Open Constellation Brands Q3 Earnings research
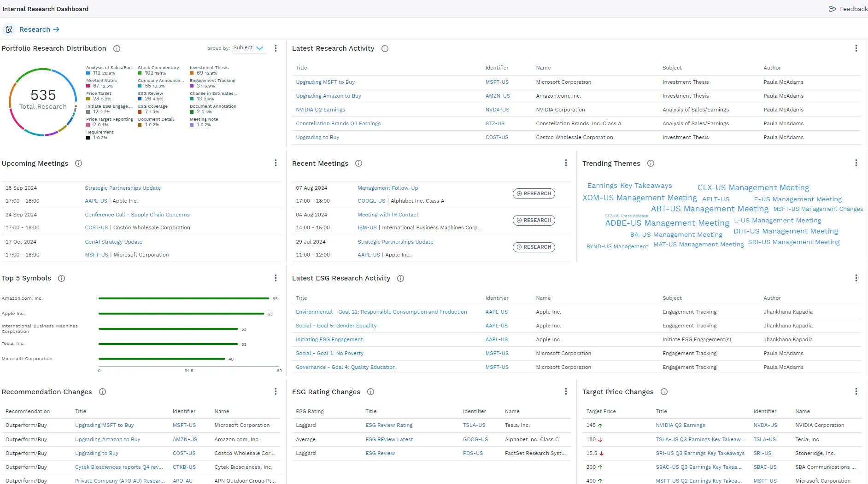This screenshot has height=484, width=868. click(x=338, y=123)
